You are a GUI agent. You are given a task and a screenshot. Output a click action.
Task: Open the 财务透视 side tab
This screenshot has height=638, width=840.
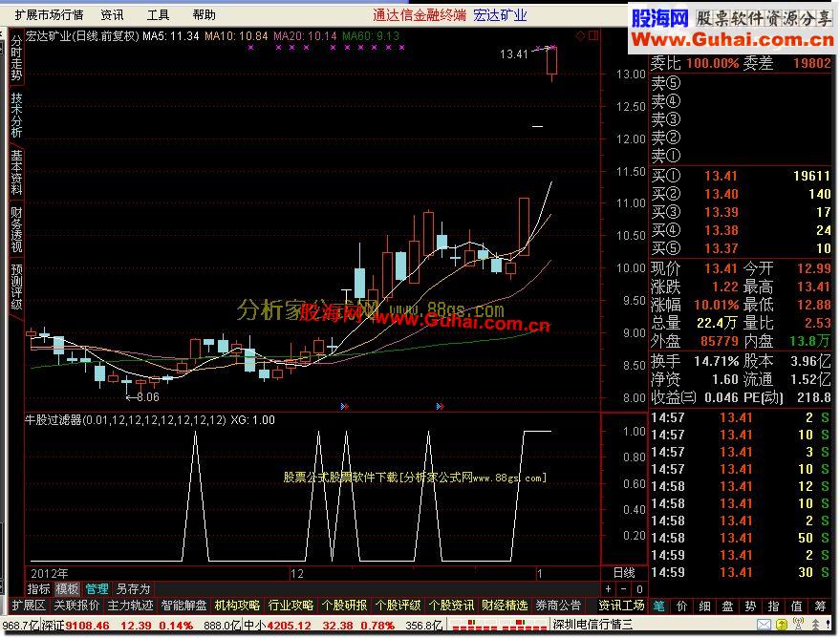(16, 229)
